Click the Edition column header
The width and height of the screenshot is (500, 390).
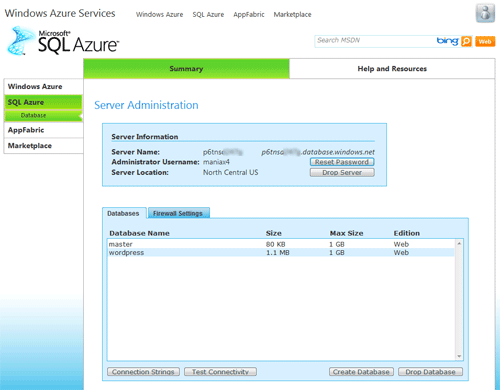(406, 233)
